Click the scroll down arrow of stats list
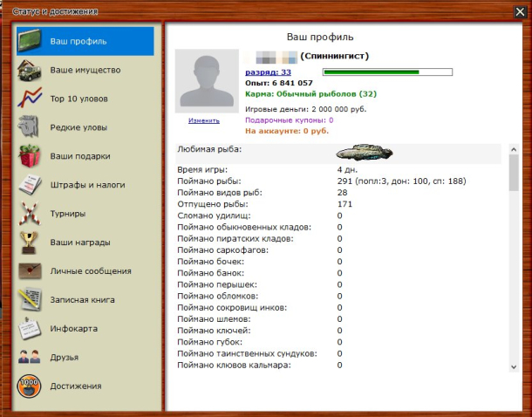The height and width of the screenshot is (417, 532). (514, 366)
